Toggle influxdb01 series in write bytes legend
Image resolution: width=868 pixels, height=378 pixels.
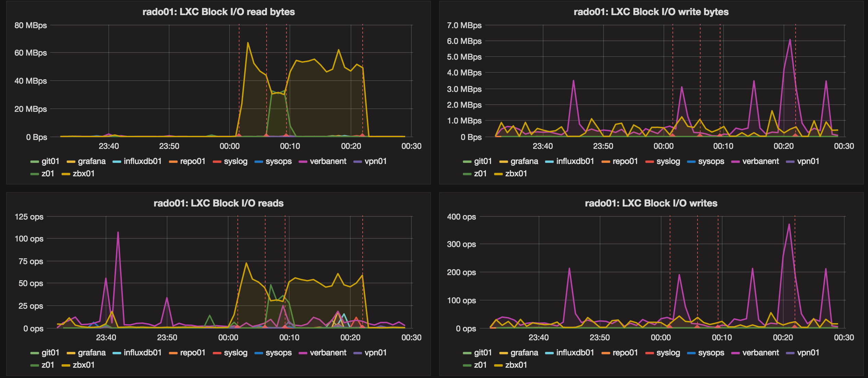pyautogui.click(x=575, y=161)
